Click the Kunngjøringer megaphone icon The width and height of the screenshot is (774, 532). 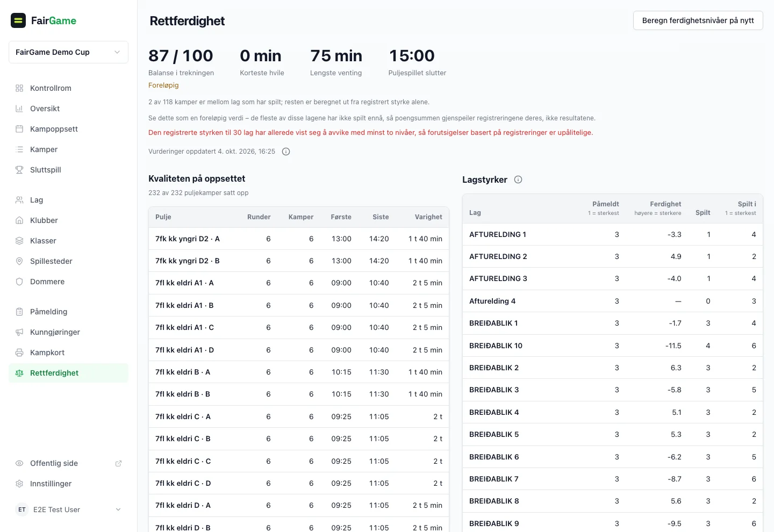point(19,332)
